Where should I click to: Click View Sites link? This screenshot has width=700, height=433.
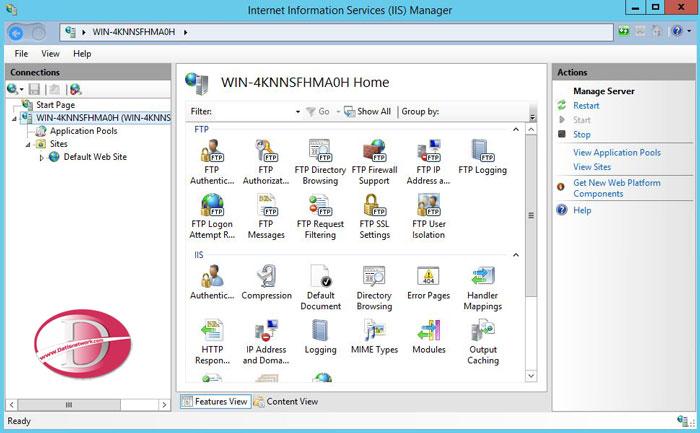[x=592, y=167]
